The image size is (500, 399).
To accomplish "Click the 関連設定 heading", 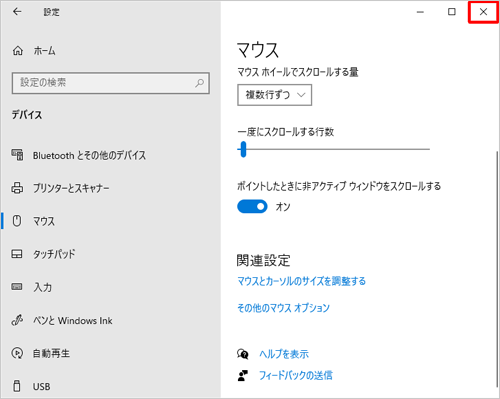I will [263, 260].
